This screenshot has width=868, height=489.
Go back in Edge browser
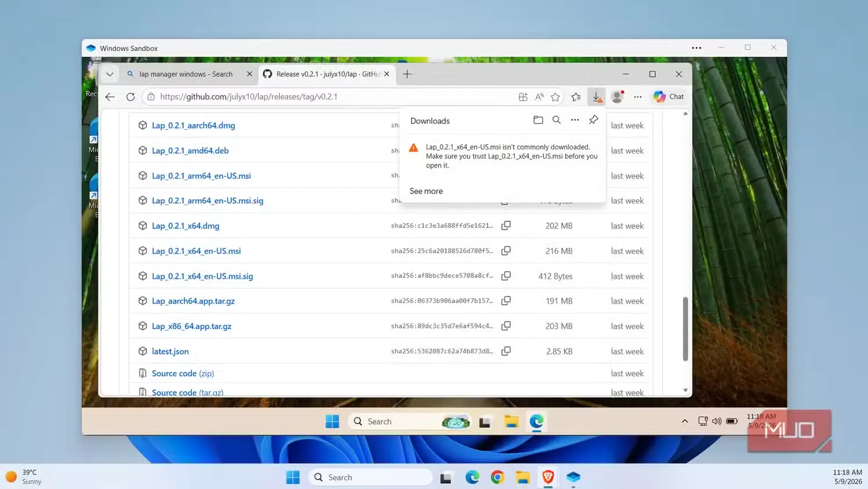[x=110, y=97]
